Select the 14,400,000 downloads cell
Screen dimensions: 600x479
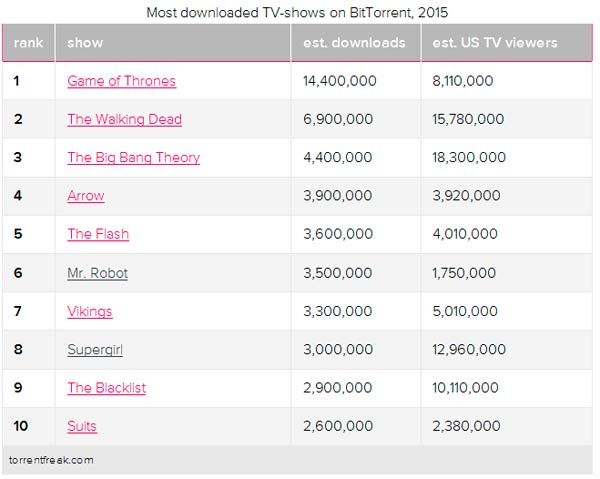pos(339,81)
